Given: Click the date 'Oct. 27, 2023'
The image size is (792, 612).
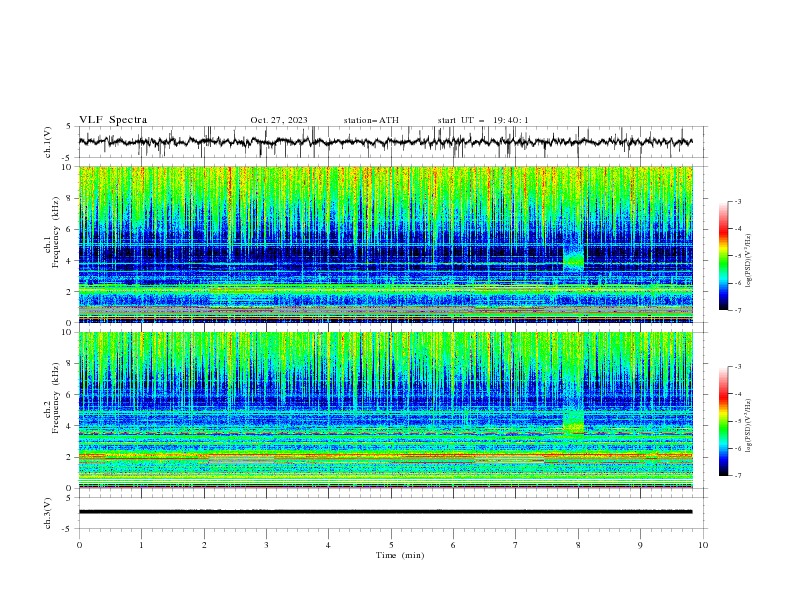Looking at the screenshot, I should coord(279,120).
